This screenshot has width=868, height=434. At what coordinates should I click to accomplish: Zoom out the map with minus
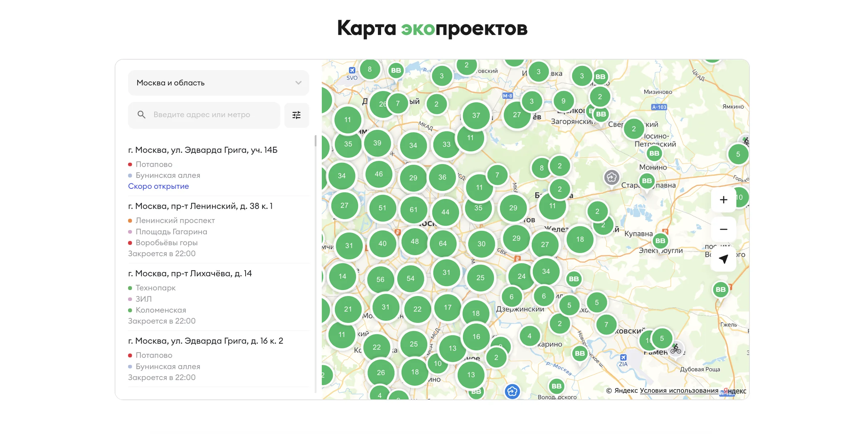click(x=723, y=229)
